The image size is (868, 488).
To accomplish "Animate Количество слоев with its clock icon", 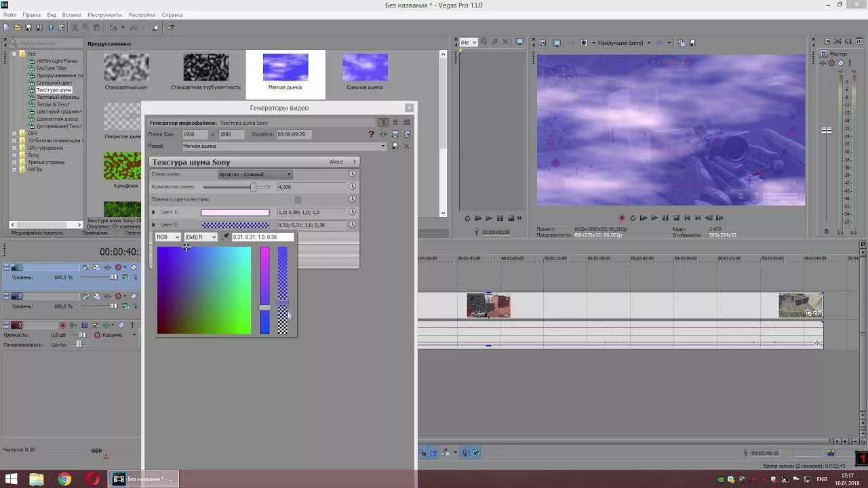I will pyautogui.click(x=353, y=186).
